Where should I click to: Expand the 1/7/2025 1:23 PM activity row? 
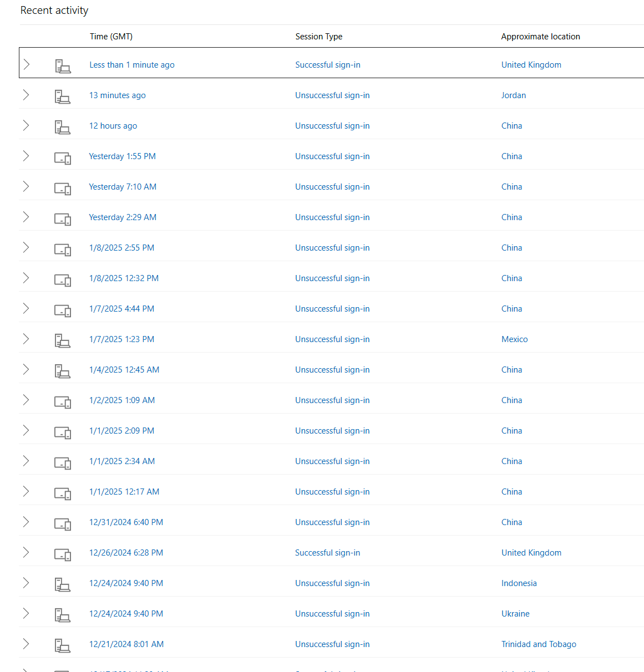pos(26,339)
